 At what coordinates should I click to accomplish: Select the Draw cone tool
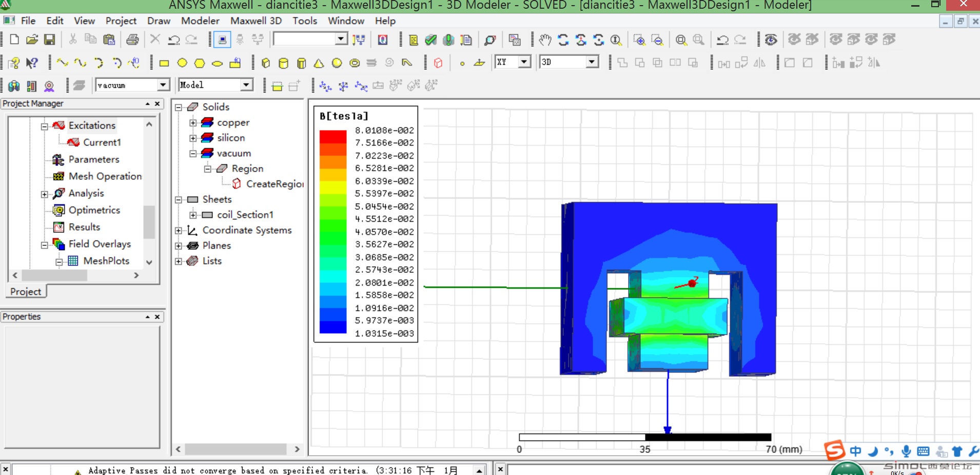pos(319,63)
